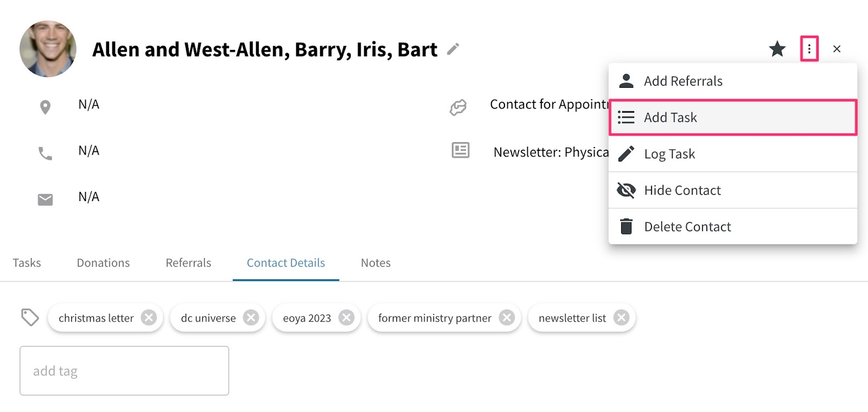Click the handshake status icon
Image resolution: width=868 pixels, height=412 pixels.
pos(458,107)
